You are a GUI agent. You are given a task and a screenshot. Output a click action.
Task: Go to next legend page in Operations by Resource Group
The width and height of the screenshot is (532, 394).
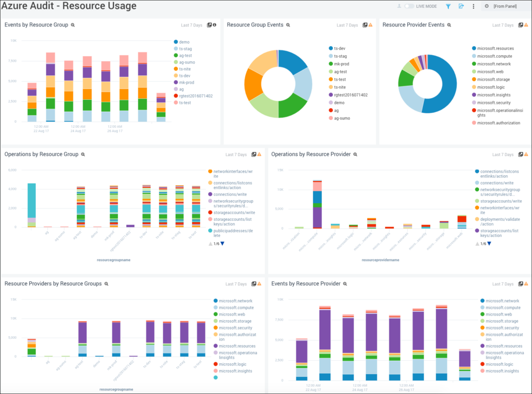click(x=222, y=244)
